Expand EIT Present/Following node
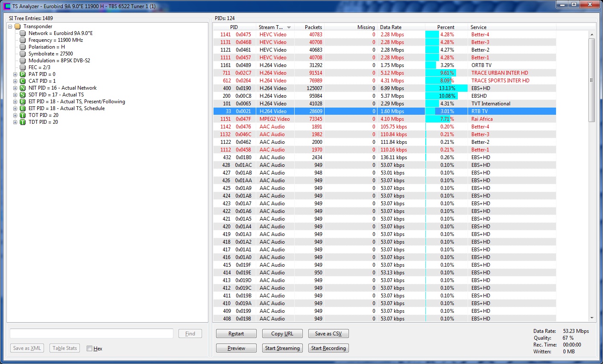603x364 pixels. tap(15, 102)
